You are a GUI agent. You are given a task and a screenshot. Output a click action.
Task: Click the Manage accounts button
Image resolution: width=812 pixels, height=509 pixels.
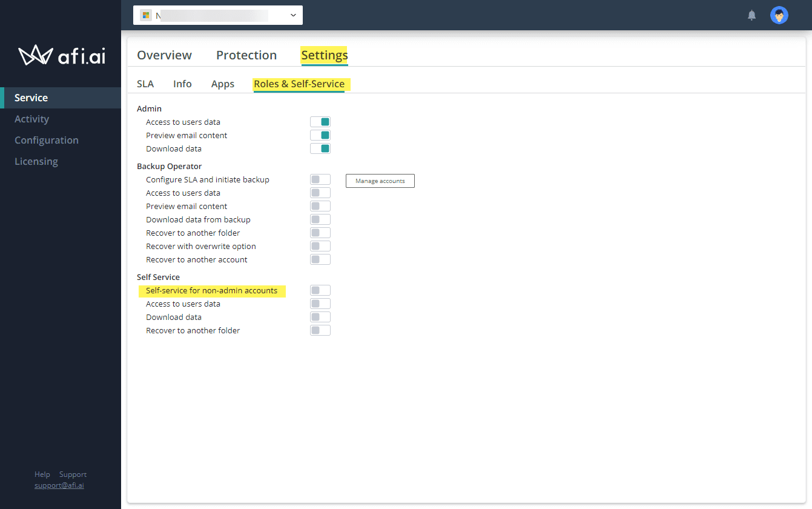[380, 181]
